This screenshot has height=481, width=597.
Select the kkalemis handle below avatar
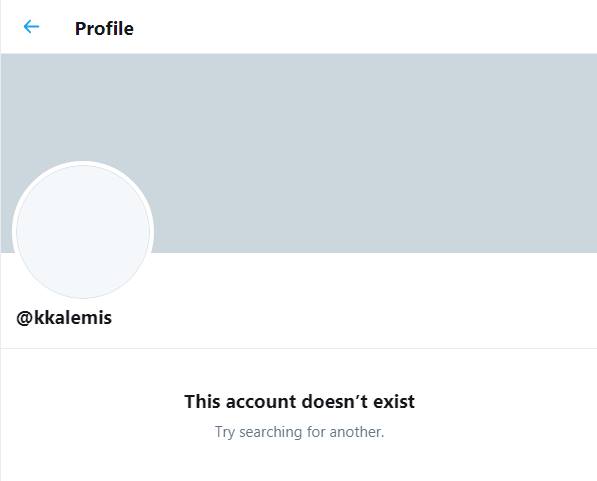click(64, 318)
